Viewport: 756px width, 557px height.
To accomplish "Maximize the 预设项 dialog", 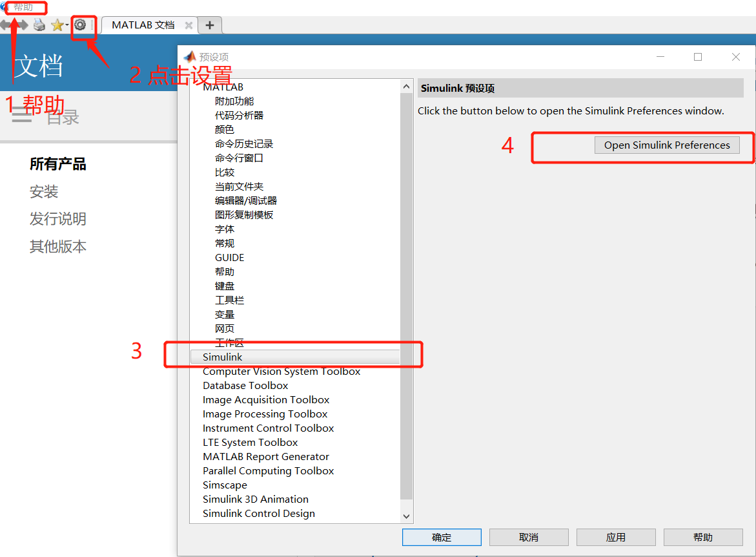I will pyautogui.click(x=698, y=57).
